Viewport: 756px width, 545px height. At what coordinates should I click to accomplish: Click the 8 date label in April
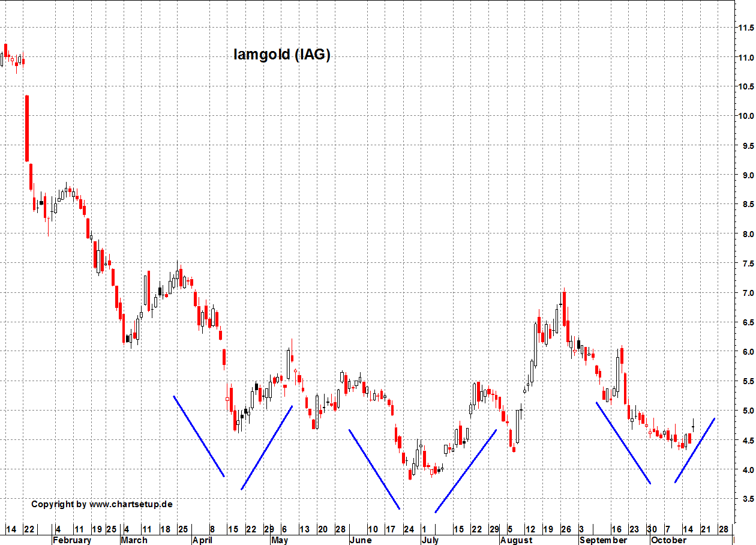click(x=212, y=529)
